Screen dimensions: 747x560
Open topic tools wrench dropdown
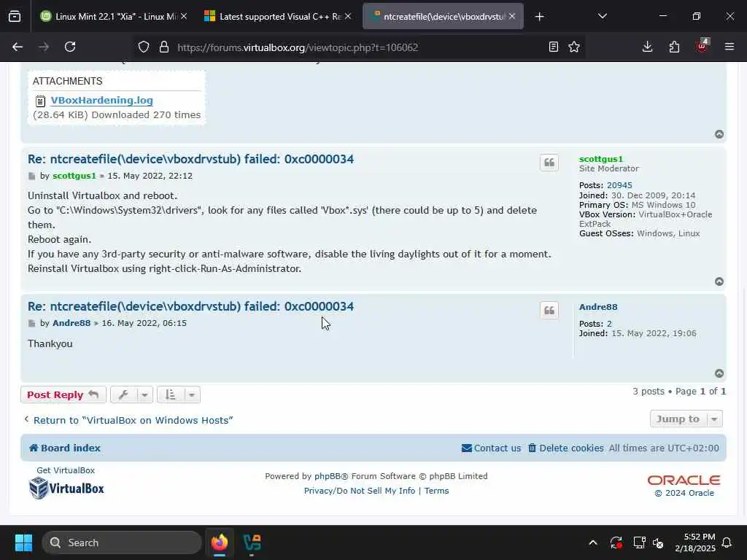coord(131,394)
